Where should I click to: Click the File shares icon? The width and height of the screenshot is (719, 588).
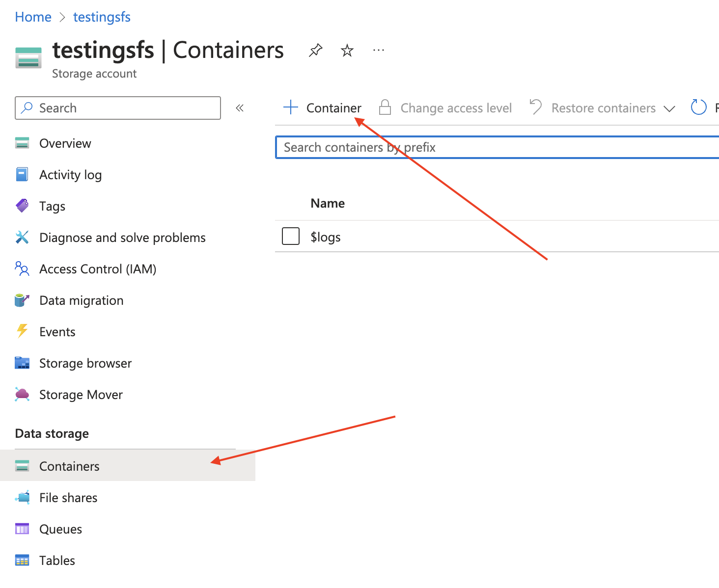pos(22,497)
